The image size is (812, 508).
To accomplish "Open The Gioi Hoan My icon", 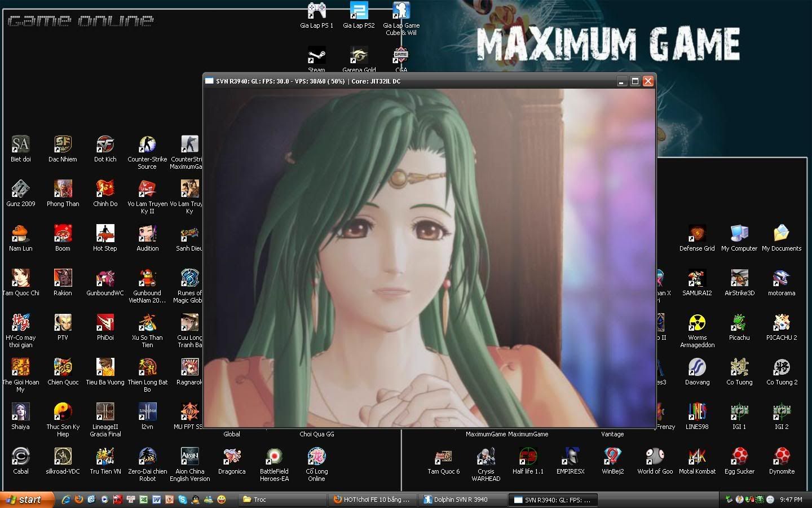I will click(20, 367).
